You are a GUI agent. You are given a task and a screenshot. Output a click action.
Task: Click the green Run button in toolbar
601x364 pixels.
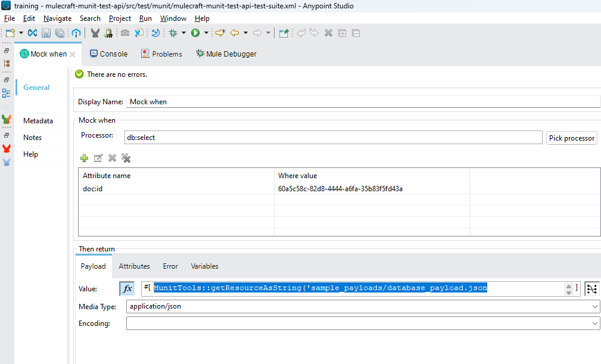click(195, 33)
